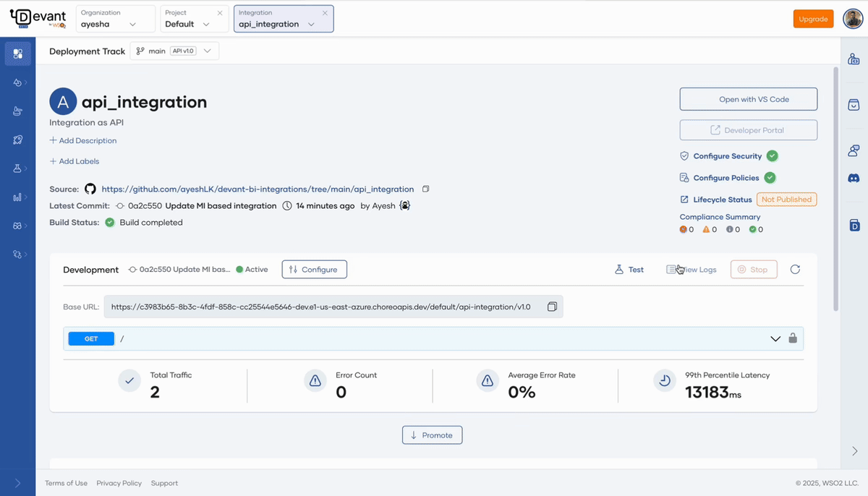The width and height of the screenshot is (868, 496).
Task: Click Open with VS Code button
Action: 749,99
